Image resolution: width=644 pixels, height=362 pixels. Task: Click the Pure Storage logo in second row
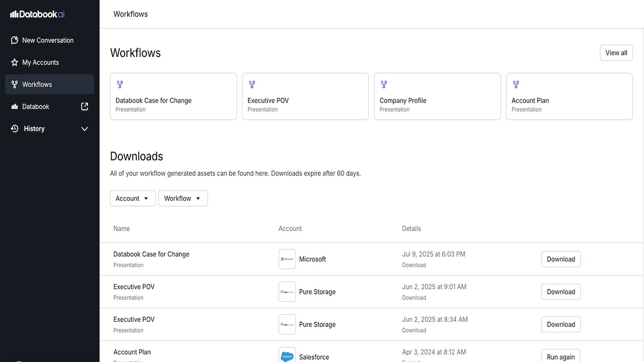click(287, 292)
